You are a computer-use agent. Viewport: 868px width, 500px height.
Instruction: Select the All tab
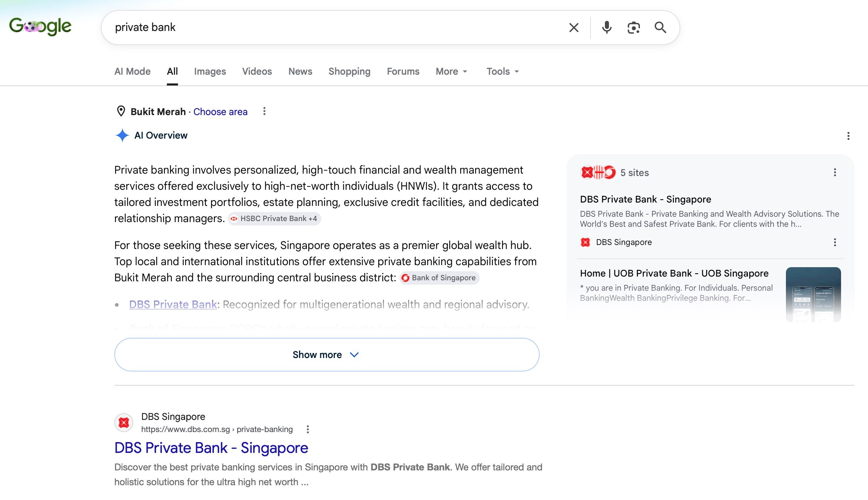[172, 71]
